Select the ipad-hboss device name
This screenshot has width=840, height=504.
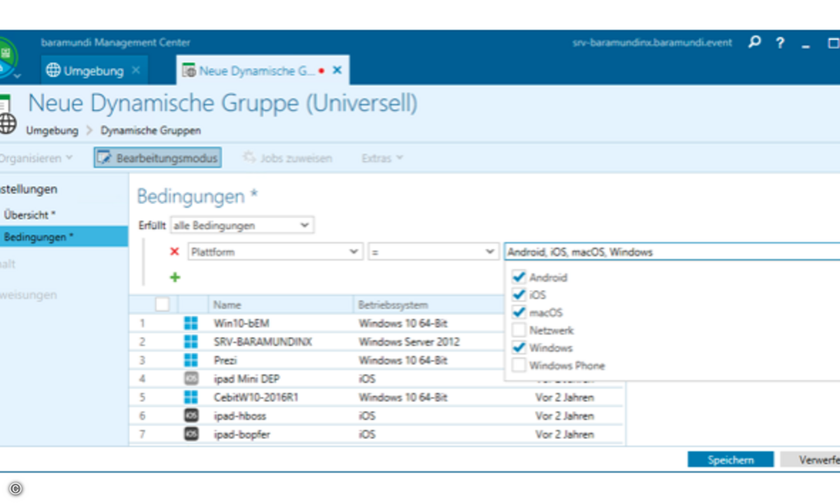pyautogui.click(x=240, y=416)
